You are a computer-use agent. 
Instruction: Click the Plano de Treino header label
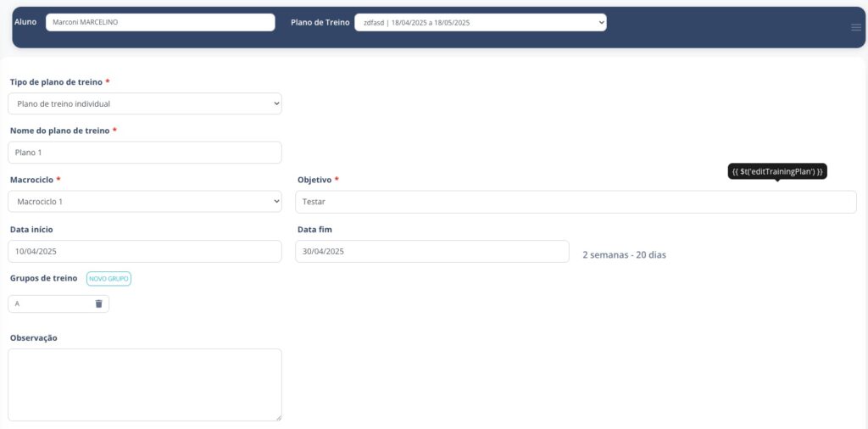pyautogui.click(x=320, y=23)
